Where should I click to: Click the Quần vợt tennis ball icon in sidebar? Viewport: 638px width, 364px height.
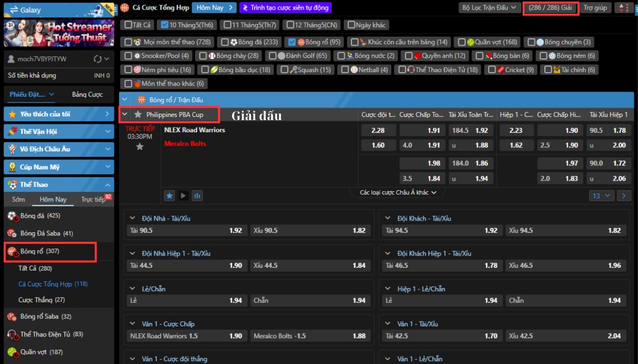pyautogui.click(x=12, y=352)
